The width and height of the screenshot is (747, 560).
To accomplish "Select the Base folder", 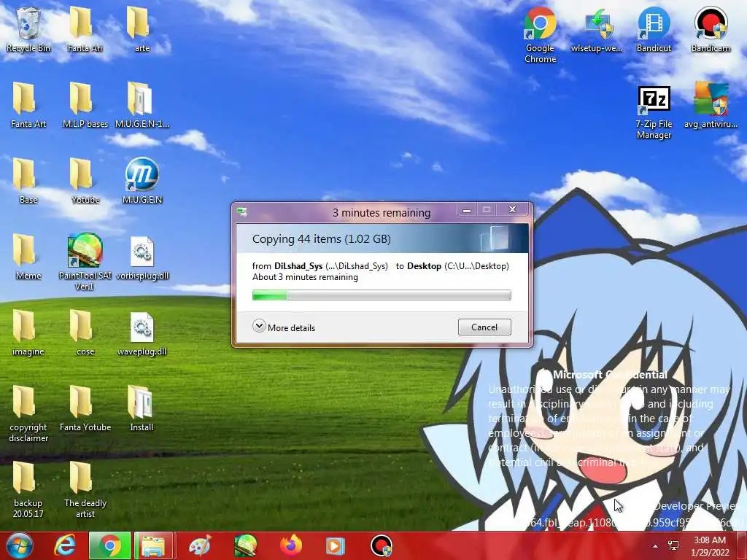I will tap(28, 182).
